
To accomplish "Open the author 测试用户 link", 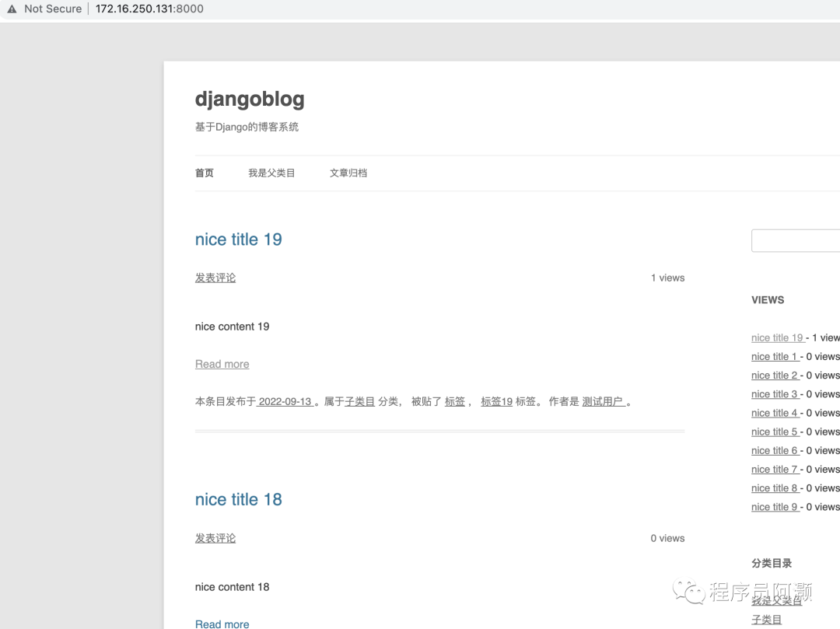I will click(604, 401).
